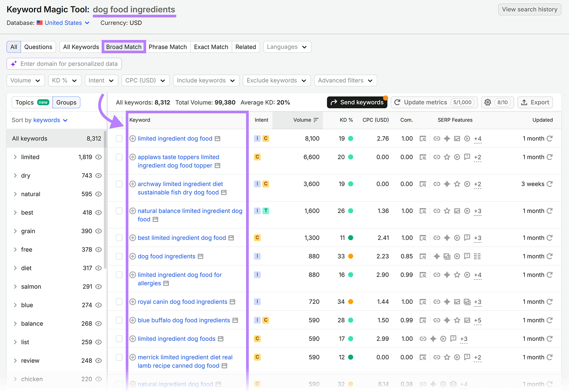
Task: Refresh metrics icon in 'royal canin dog food ingredients' row
Action: [550, 302]
